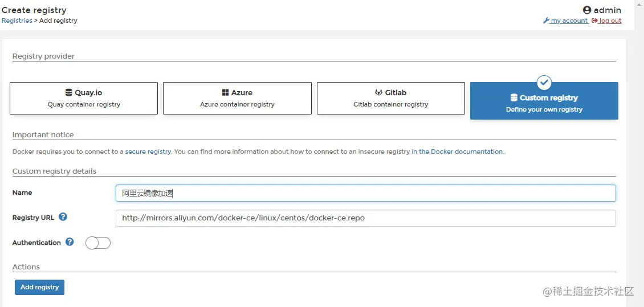Screen dimensions: 644x307
Task: Open the my account link
Action: 569,21
